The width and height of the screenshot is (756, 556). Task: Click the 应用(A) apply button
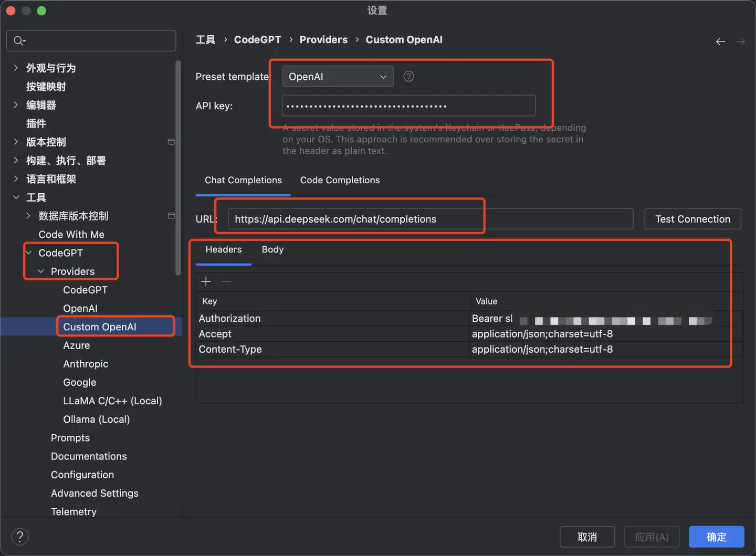click(x=652, y=537)
